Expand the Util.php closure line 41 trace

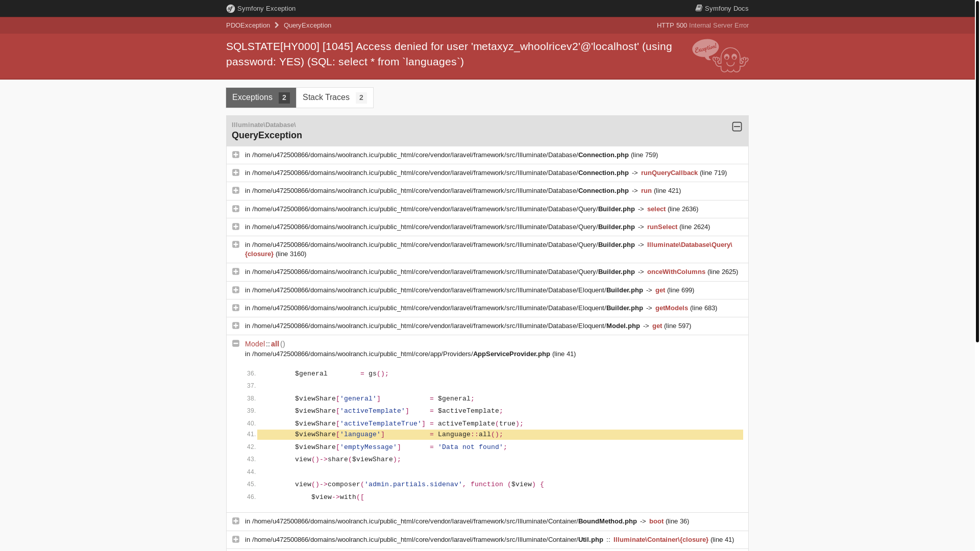click(236, 539)
